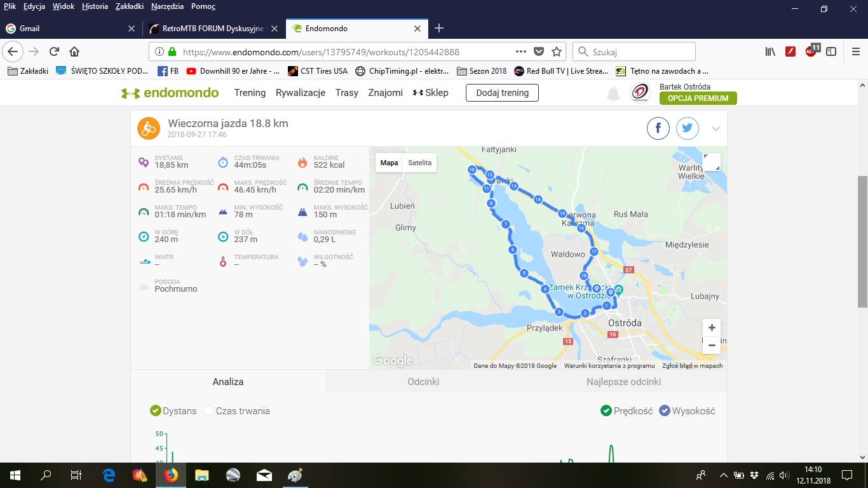Zoom out on the map
This screenshot has width=868, height=488.
pyautogui.click(x=712, y=345)
